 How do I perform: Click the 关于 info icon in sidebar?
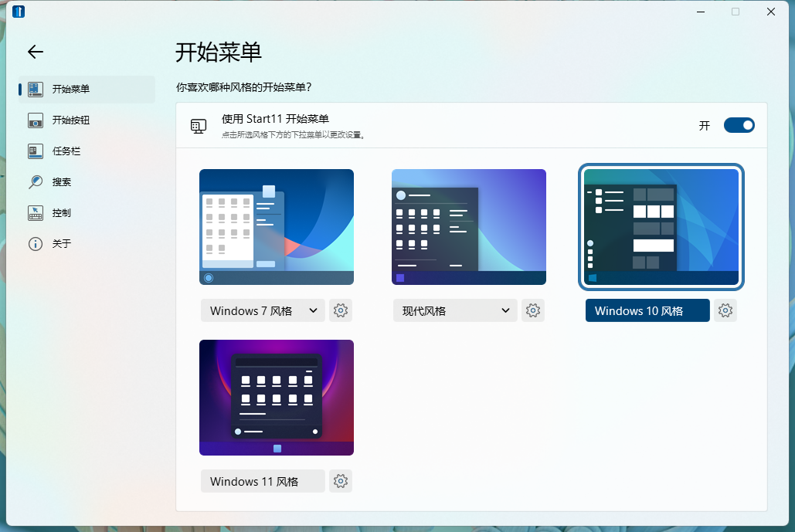[x=36, y=244]
